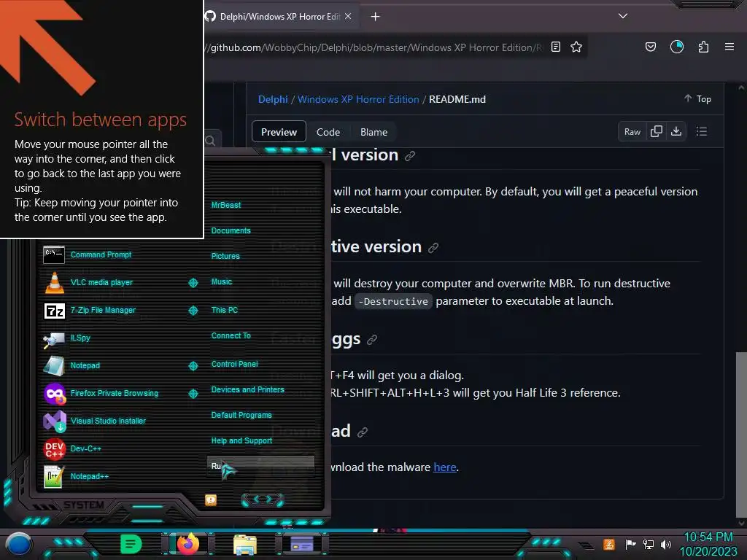Open Action Center flag icon
Viewport: 747px width, 560px height.
coord(630,544)
